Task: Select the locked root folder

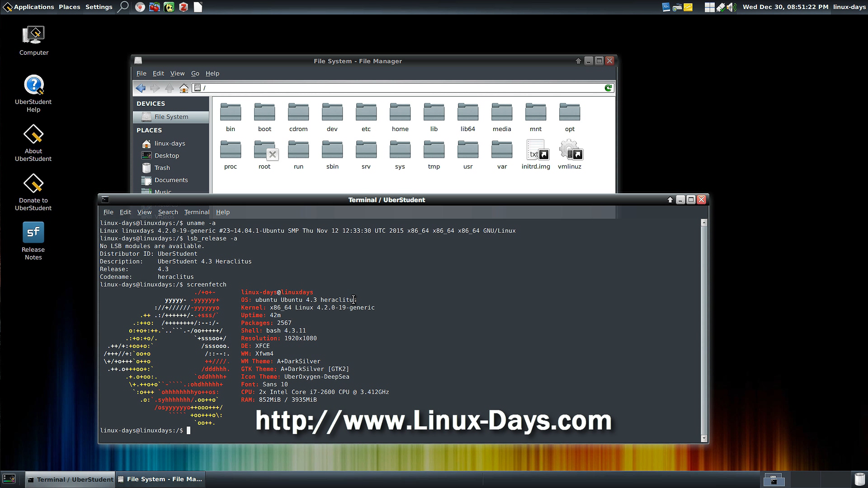Action: coord(265,155)
